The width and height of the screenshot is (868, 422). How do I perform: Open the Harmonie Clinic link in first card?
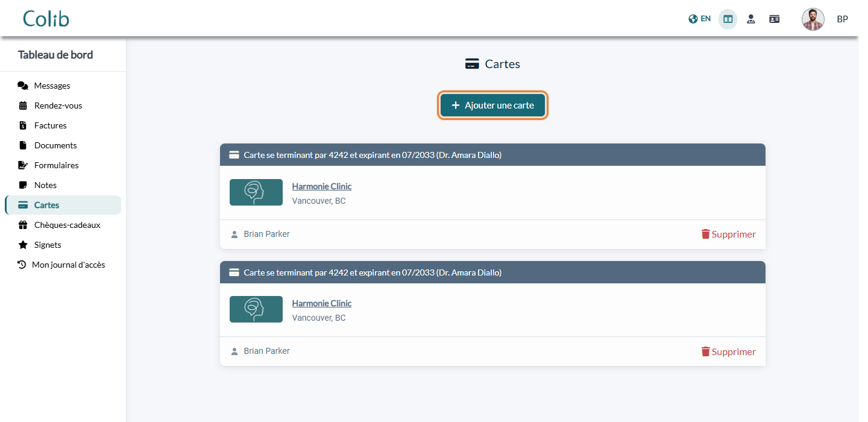322,186
